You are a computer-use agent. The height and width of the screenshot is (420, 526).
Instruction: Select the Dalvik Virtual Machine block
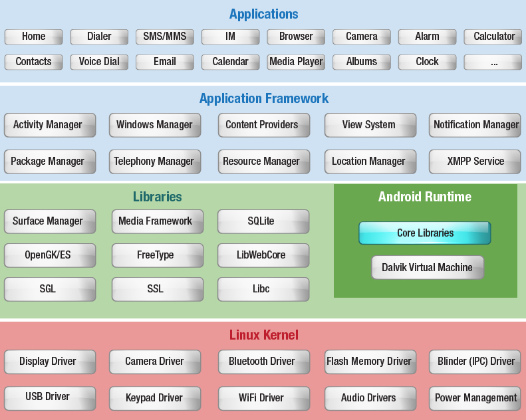pyautogui.click(x=427, y=268)
